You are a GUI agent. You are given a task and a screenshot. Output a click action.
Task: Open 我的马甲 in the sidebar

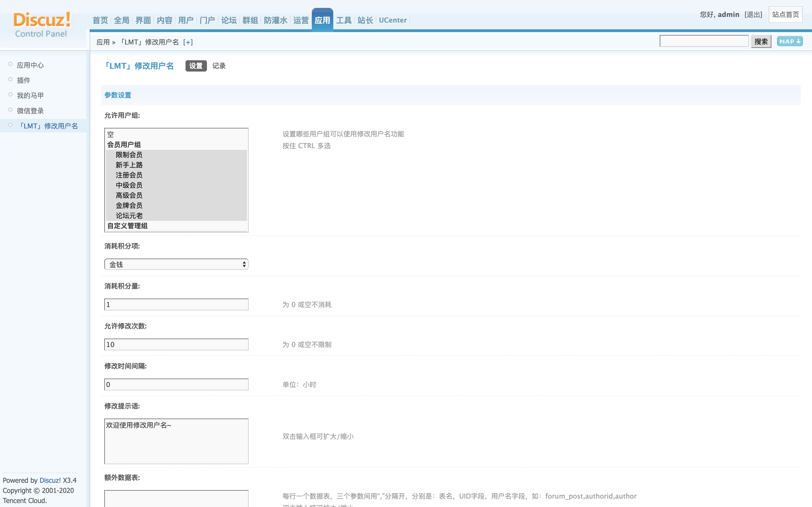(x=30, y=95)
